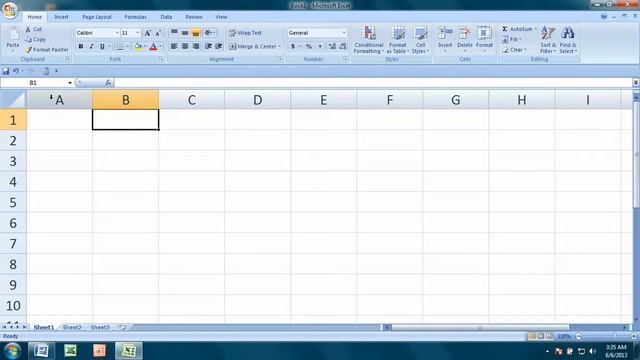The width and height of the screenshot is (640, 360).
Task: Apply top vertical alignment
Action: pyautogui.click(x=174, y=33)
